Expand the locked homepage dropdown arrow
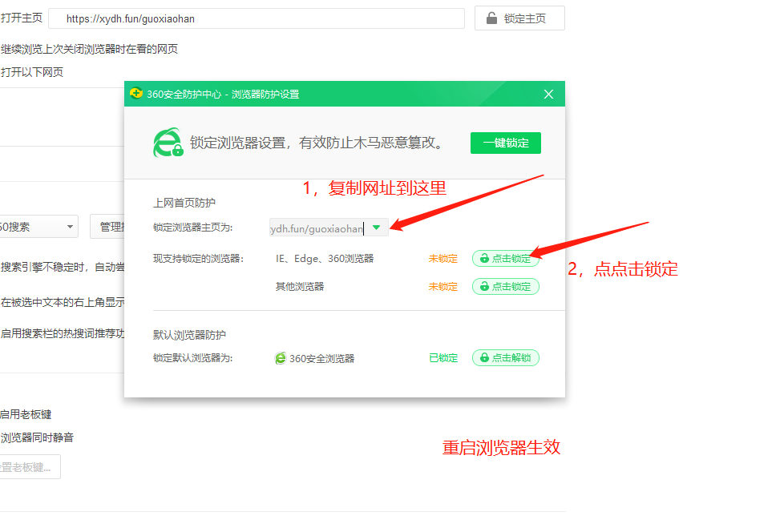 pos(377,228)
